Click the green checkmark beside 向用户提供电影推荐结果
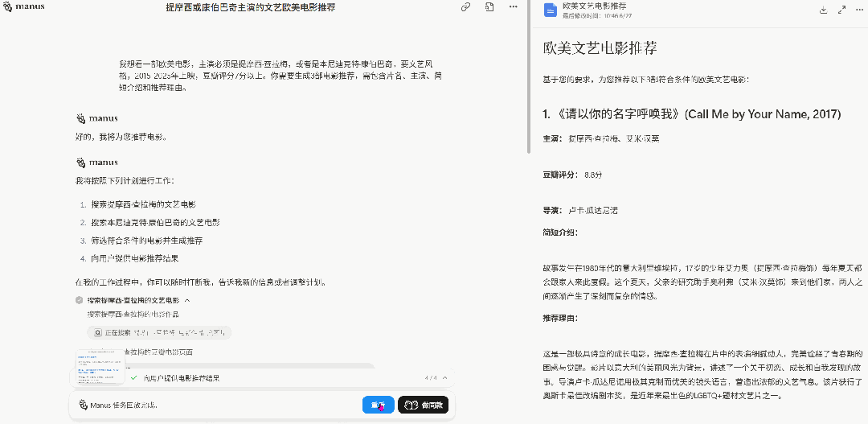The height and width of the screenshot is (424, 868). (134, 378)
